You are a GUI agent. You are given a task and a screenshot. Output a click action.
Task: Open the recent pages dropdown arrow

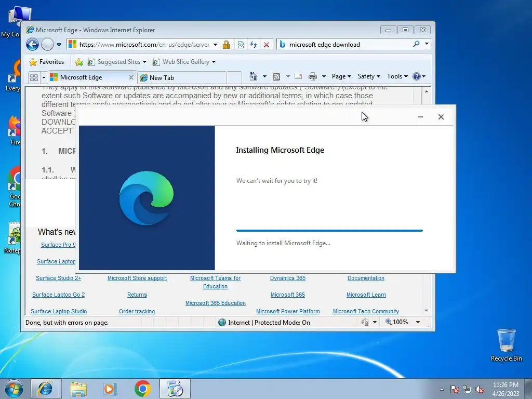tap(59, 45)
